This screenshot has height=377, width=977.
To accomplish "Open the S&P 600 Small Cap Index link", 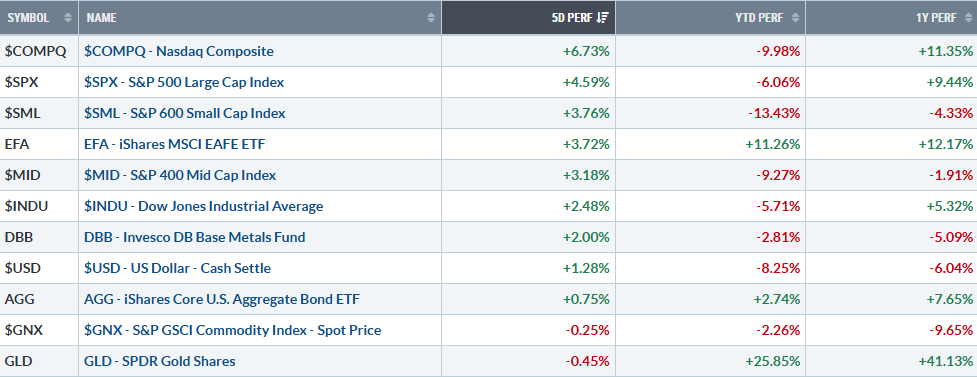I will coord(184,113).
